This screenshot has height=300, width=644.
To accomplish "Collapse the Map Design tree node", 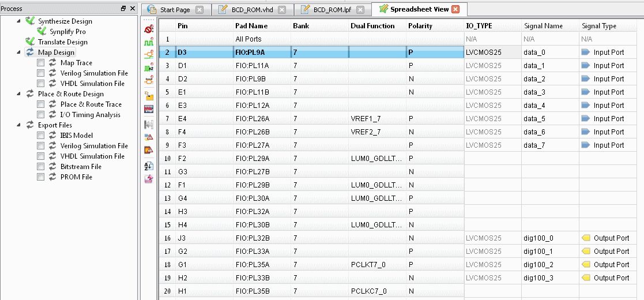I will [x=19, y=52].
